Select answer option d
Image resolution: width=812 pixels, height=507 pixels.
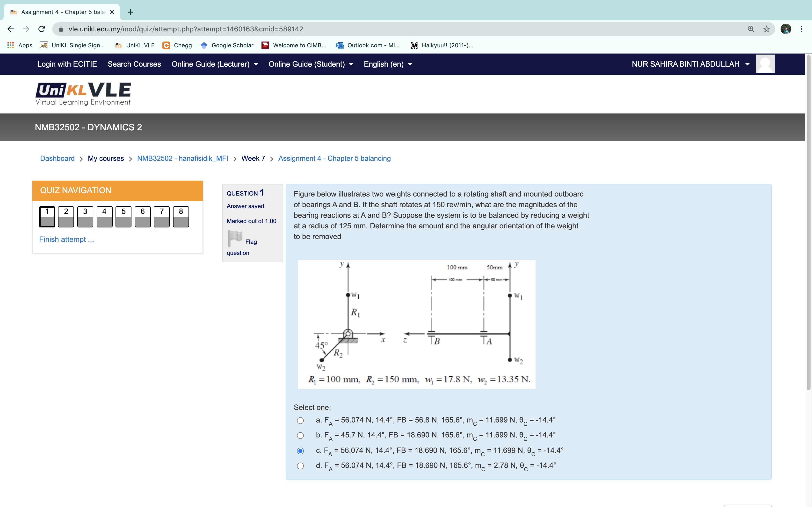point(300,466)
